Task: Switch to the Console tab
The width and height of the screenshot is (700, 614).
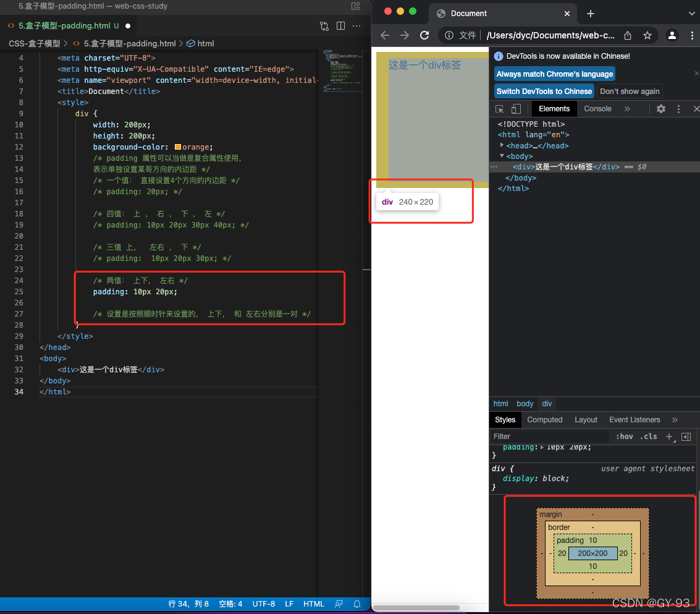Action: 597,109
